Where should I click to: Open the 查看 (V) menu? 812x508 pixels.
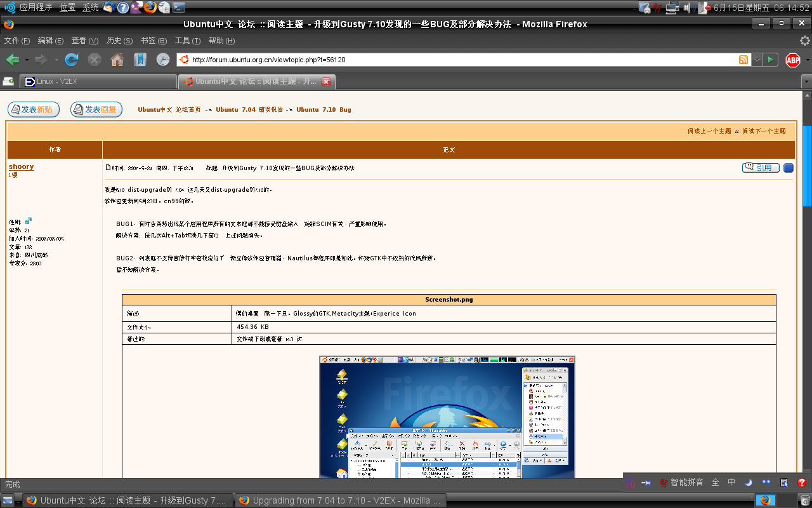(x=84, y=41)
